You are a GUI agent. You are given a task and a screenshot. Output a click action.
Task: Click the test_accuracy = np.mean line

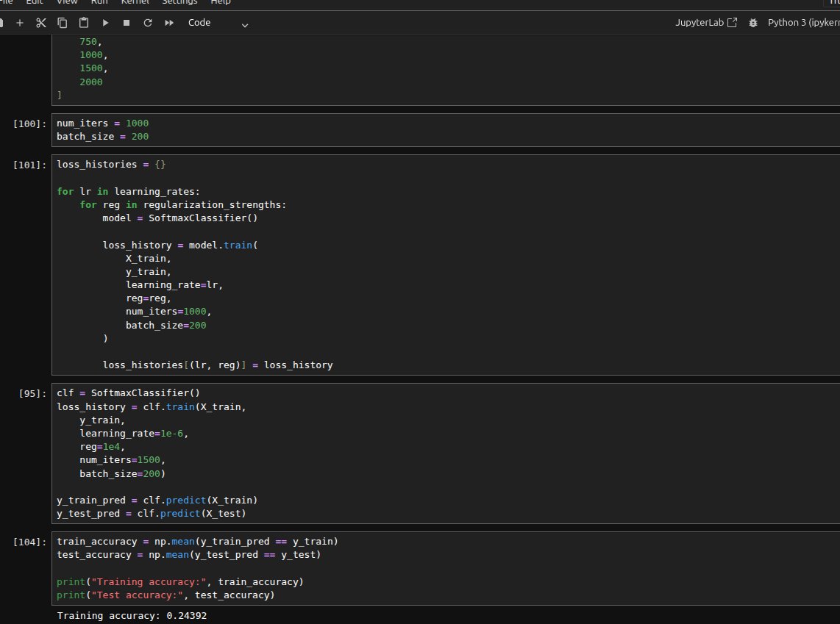point(188,555)
